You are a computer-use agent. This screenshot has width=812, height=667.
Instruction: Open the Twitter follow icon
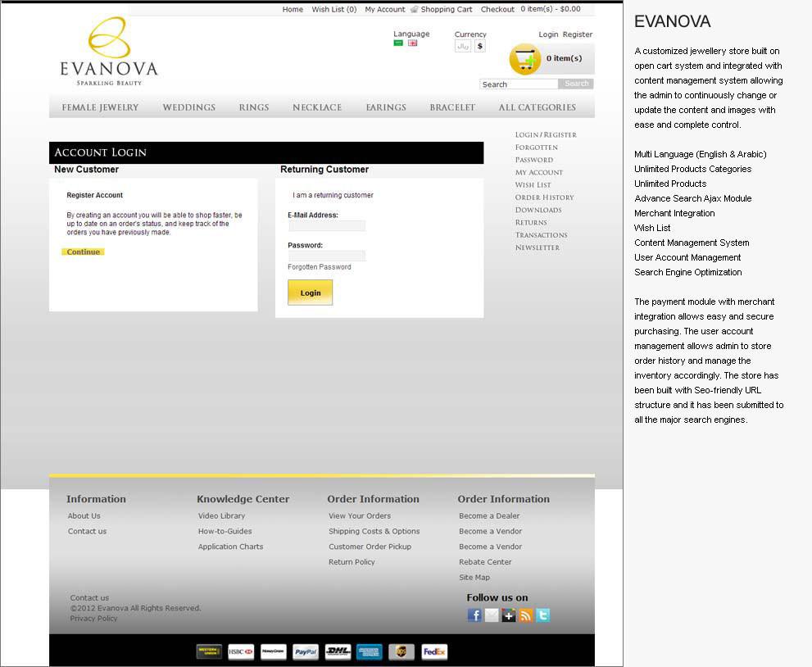point(542,615)
